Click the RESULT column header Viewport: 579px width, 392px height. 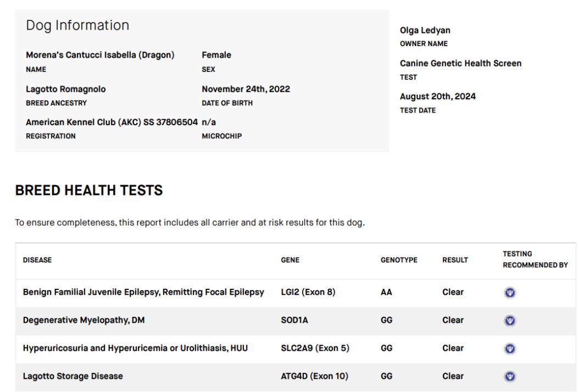455,260
